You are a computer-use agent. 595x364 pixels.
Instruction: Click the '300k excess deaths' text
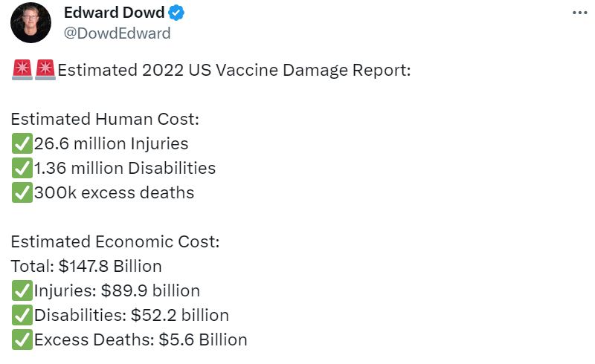114,192
